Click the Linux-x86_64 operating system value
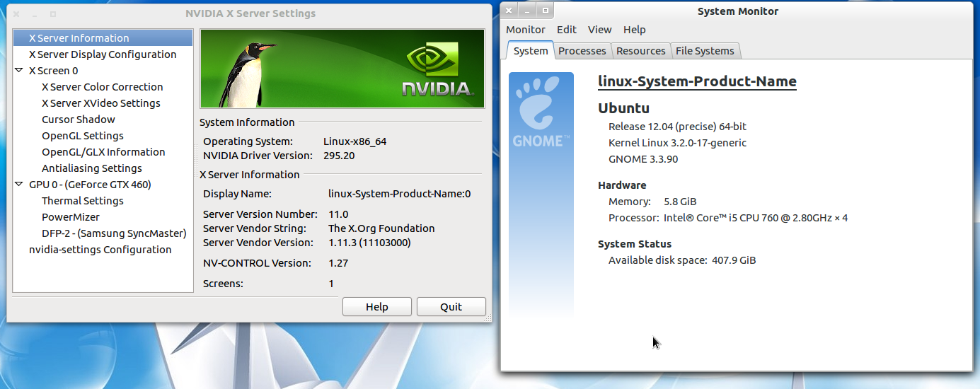Image resolution: width=980 pixels, height=389 pixels. (x=355, y=141)
